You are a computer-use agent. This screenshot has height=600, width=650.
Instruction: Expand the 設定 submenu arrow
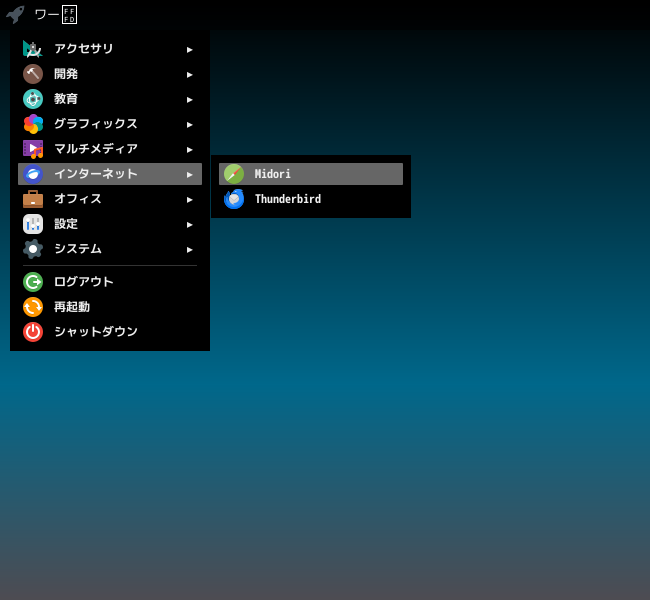click(x=189, y=224)
